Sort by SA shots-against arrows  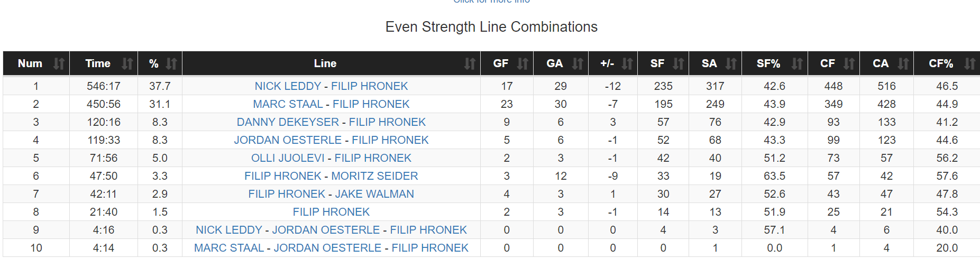[731, 64]
